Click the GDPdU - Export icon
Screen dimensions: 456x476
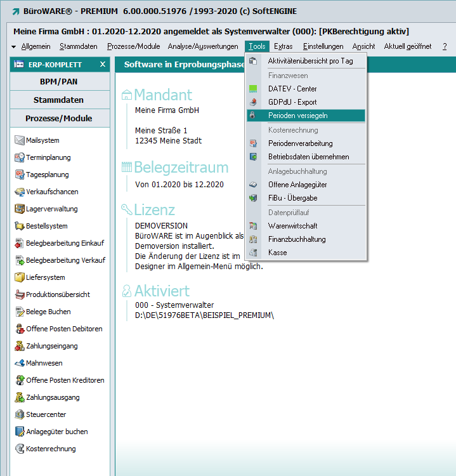[254, 102]
